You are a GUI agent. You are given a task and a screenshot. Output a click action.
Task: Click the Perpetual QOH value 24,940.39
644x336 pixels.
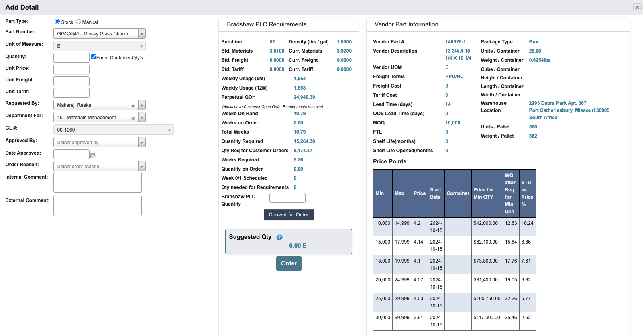pyautogui.click(x=304, y=97)
